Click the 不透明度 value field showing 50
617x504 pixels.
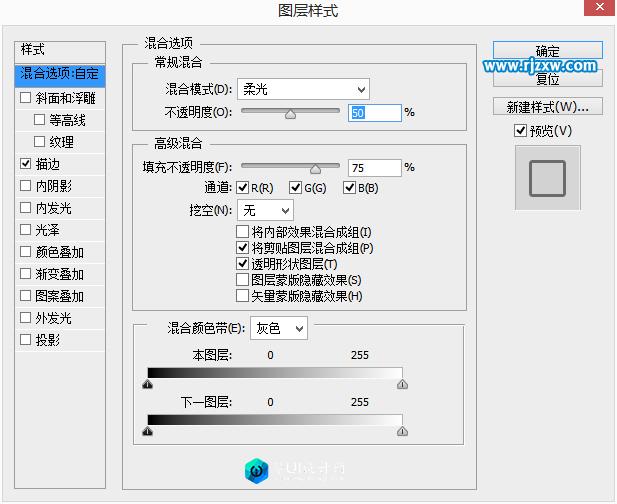pyautogui.click(x=375, y=113)
